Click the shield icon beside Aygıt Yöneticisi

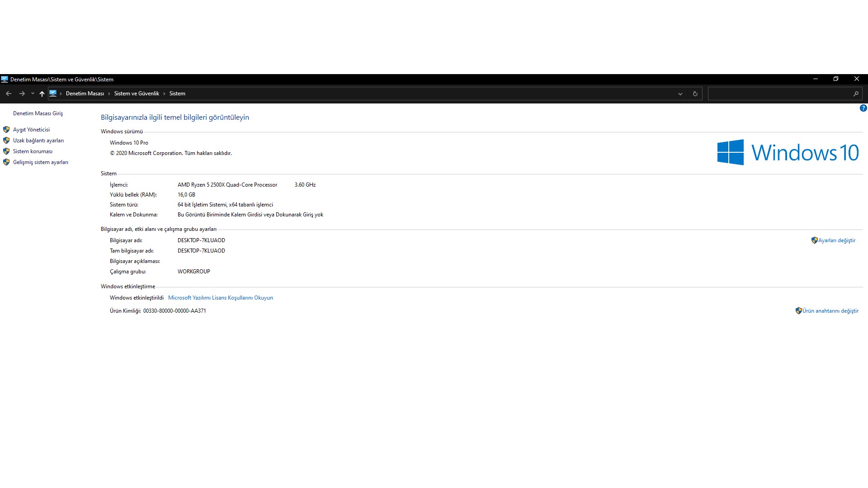[6, 130]
